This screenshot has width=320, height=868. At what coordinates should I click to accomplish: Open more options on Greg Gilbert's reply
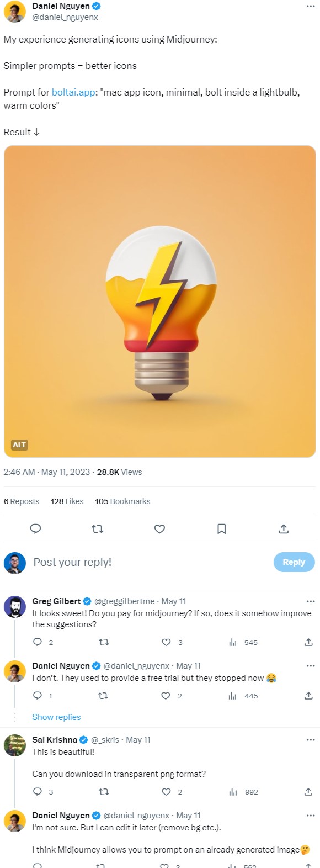[309, 600]
